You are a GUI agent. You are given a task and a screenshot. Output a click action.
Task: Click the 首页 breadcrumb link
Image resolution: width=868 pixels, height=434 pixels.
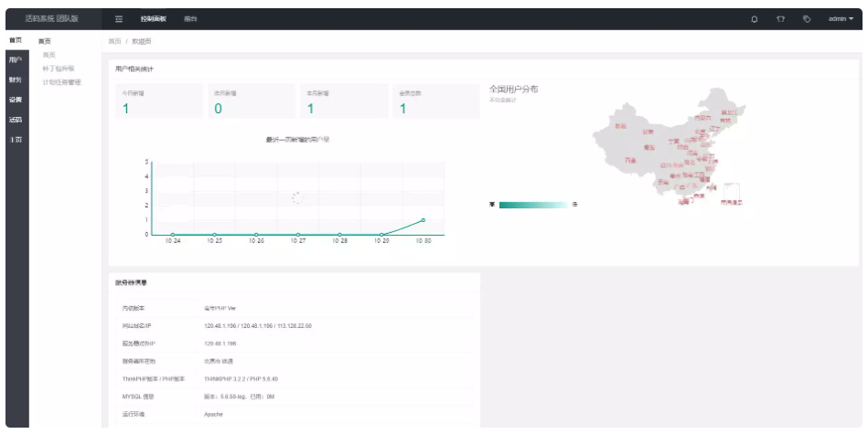point(114,41)
